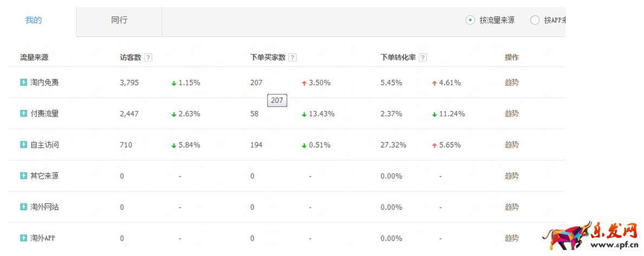
Task: Click the 207 buyer count in 淘内免费 row
Action: click(x=256, y=83)
